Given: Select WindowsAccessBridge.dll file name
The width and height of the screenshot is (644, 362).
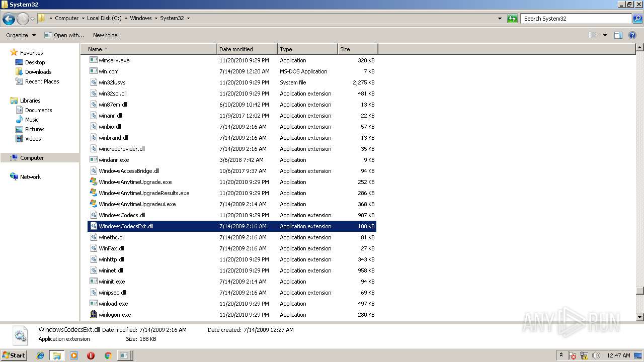Looking at the screenshot, I should tap(129, 171).
